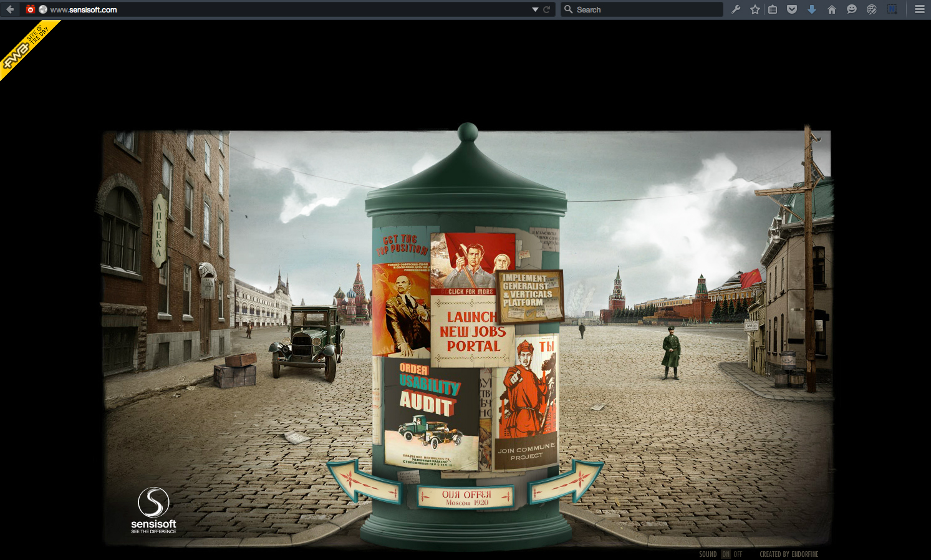Rotate the pillar with the right arrow
Screen dimensions: 931x560
pos(566,481)
